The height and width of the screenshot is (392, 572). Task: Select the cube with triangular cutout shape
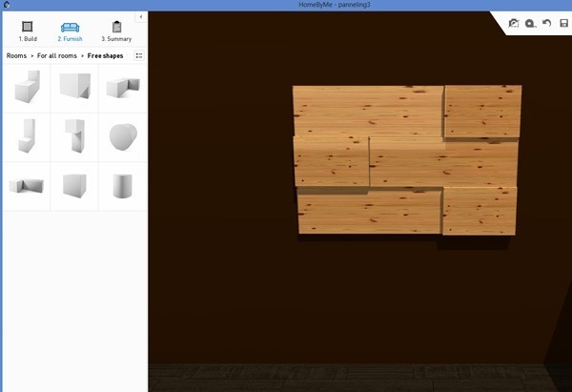click(x=74, y=88)
